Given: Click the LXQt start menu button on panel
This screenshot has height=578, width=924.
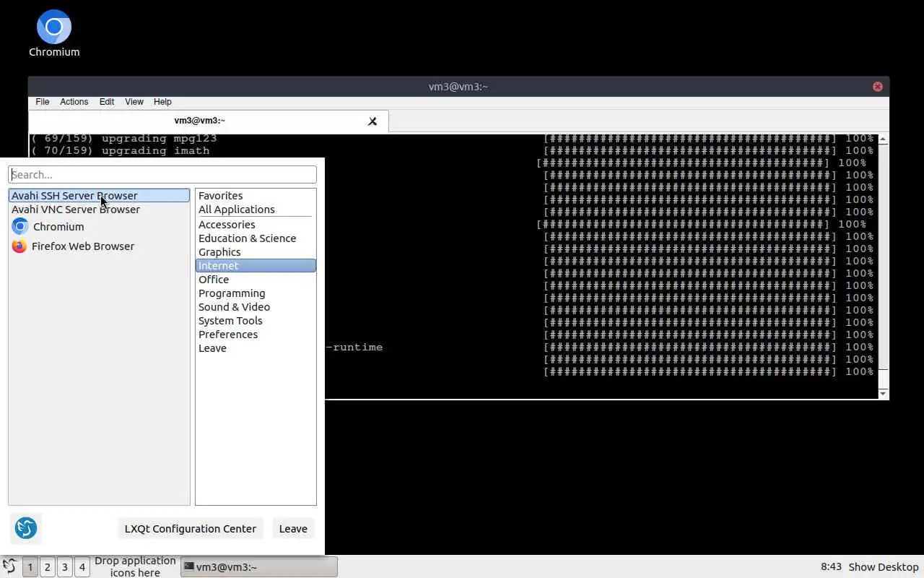Looking at the screenshot, I should point(9,566).
